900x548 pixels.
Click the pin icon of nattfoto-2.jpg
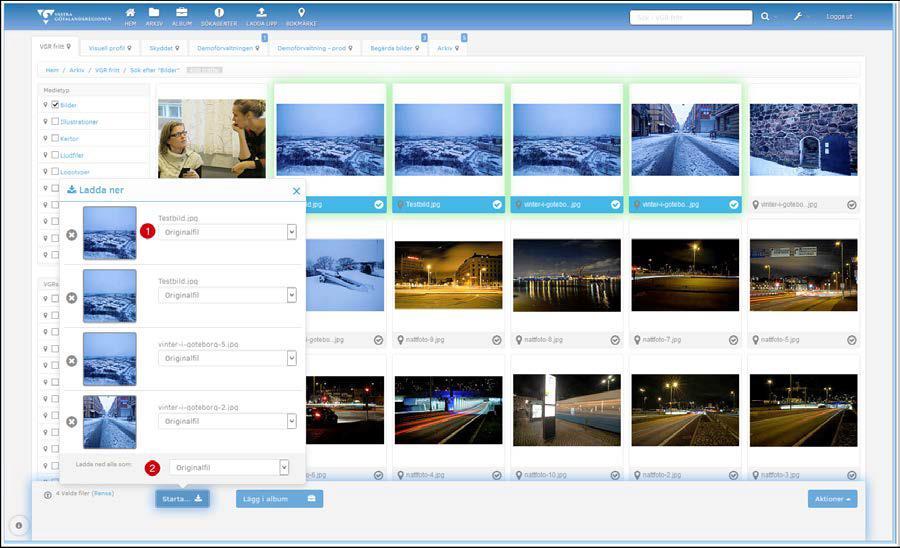637,475
